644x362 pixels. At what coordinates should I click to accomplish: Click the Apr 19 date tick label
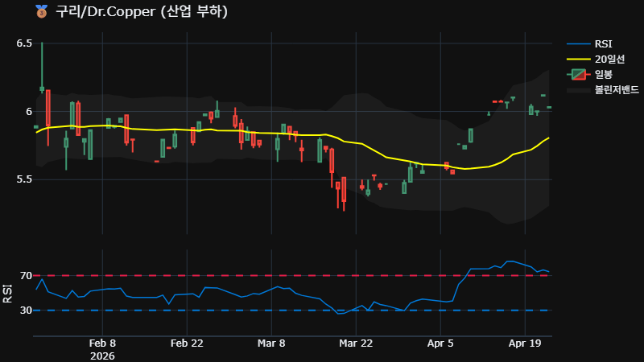pyautogui.click(x=525, y=343)
